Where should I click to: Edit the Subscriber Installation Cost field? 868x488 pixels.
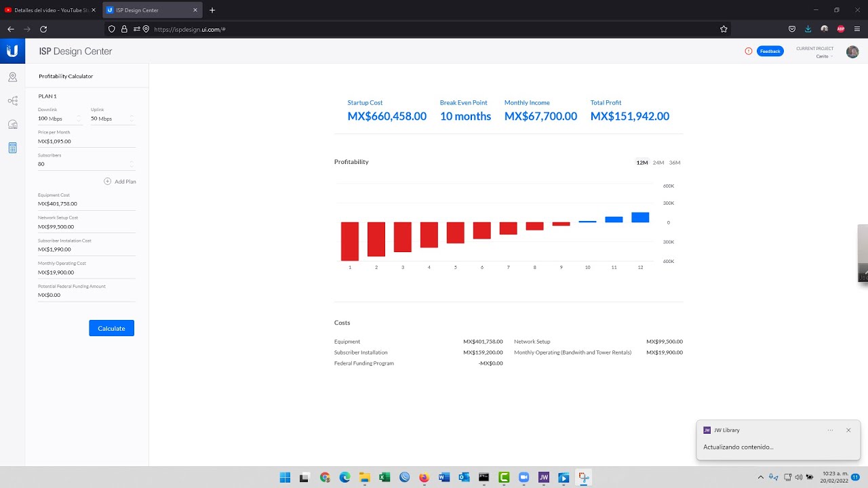(x=87, y=249)
